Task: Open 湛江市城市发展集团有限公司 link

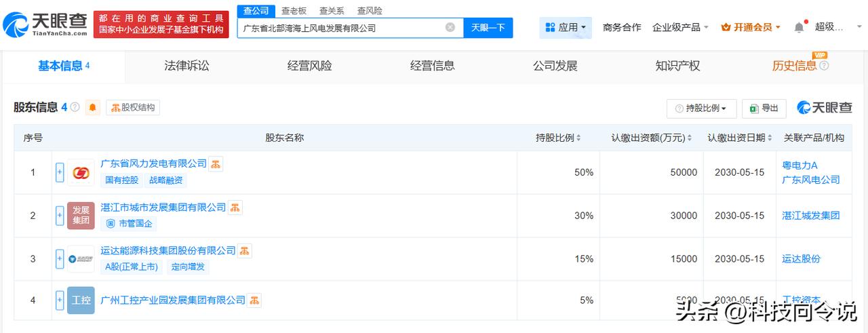Action: coord(163,207)
